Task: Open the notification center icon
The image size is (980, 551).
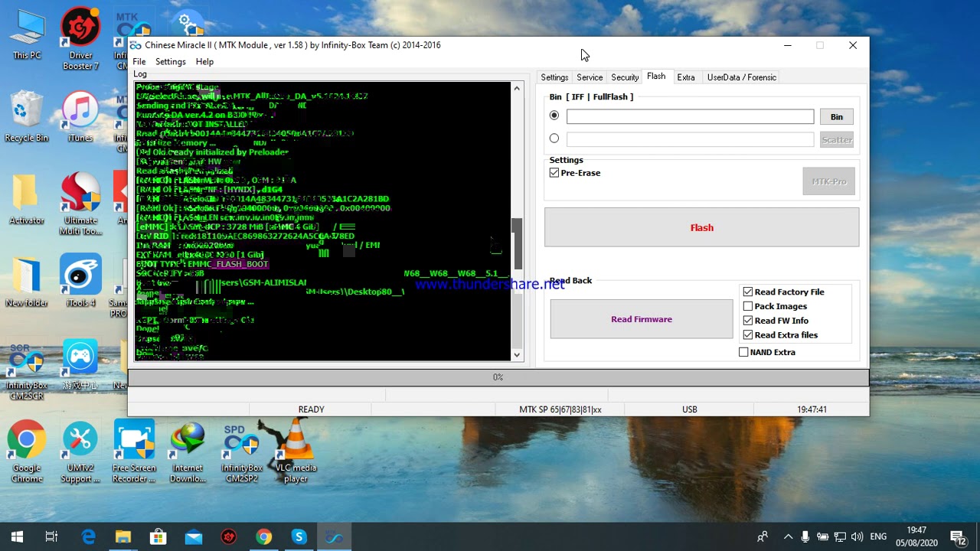Action: point(957,536)
